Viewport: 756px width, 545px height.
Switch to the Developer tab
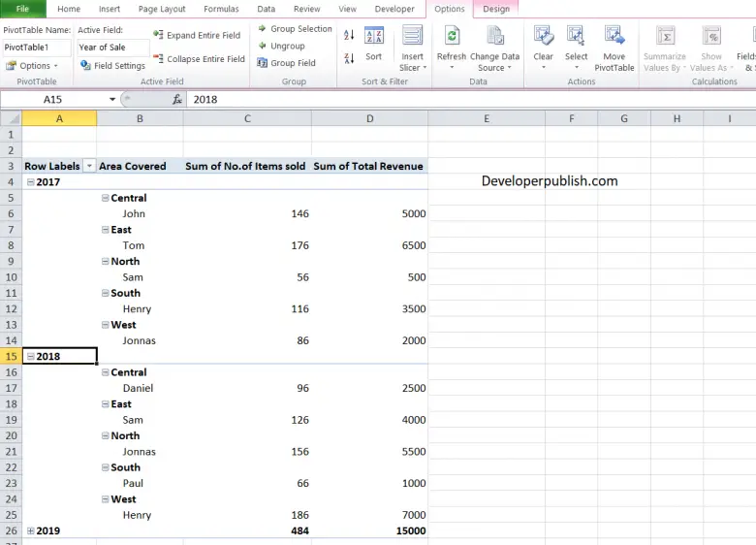(394, 9)
